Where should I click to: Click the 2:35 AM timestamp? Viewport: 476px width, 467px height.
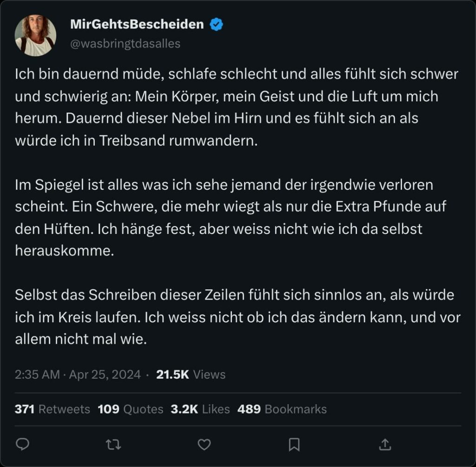coord(37,374)
